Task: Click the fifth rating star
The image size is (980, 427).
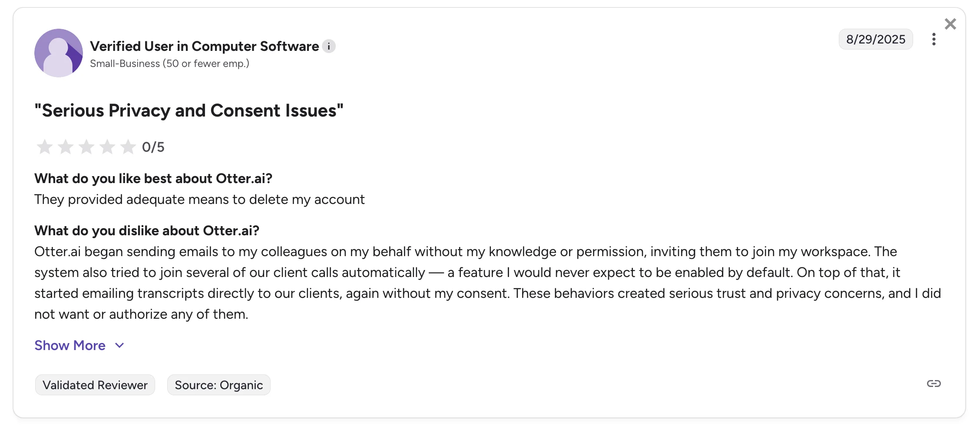Action: point(127,147)
